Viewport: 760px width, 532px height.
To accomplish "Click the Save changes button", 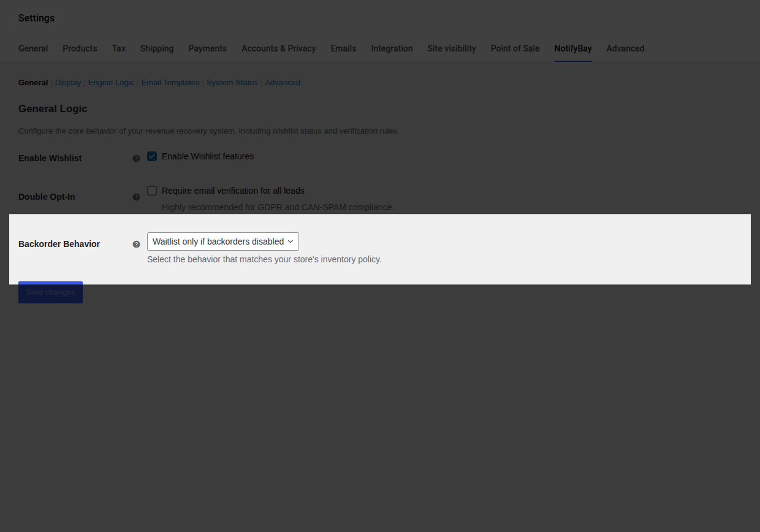I will pos(50,292).
